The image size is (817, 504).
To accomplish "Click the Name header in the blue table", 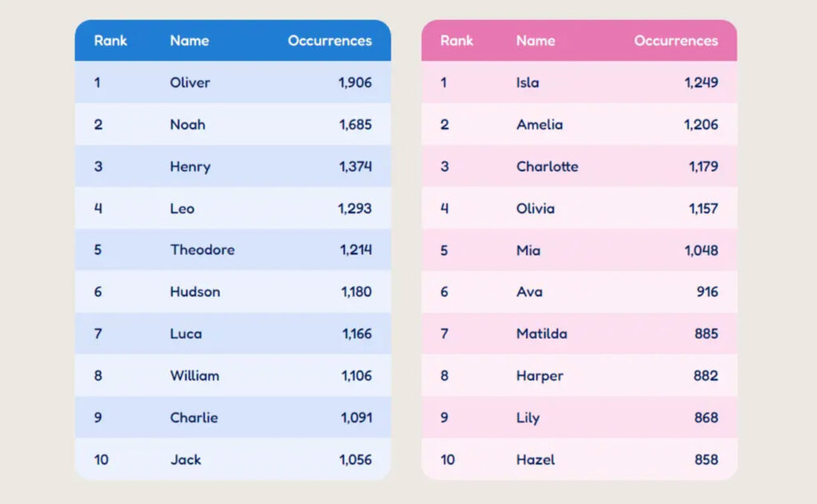I will (189, 41).
